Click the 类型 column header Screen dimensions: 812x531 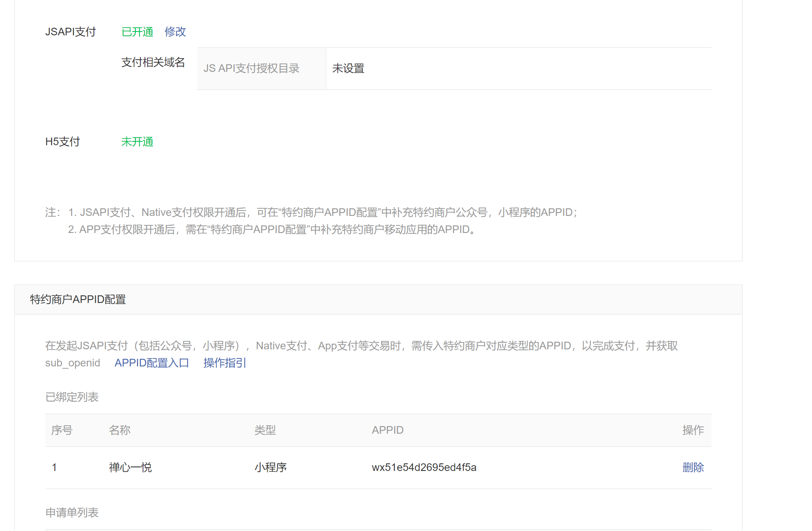coord(265,430)
